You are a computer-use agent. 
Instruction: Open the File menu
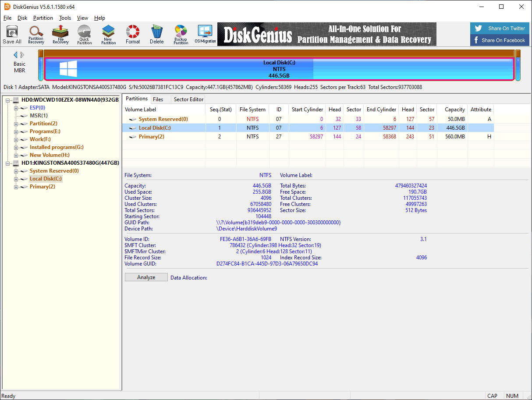pos(7,18)
